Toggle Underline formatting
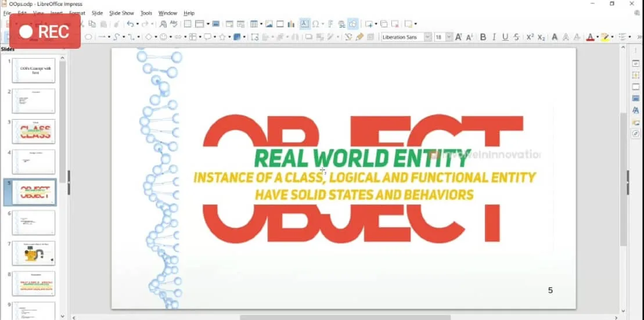The width and height of the screenshot is (644, 320). (505, 37)
